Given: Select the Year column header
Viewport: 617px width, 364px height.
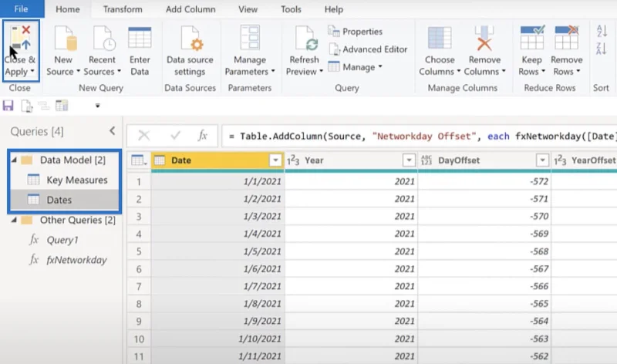Looking at the screenshot, I should (x=351, y=160).
